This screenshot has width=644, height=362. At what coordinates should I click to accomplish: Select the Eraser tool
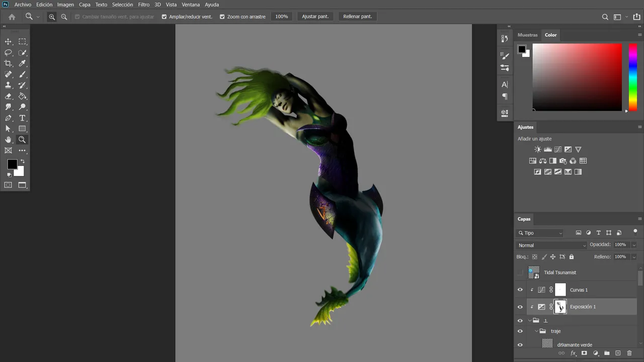(x=8, y=96)
